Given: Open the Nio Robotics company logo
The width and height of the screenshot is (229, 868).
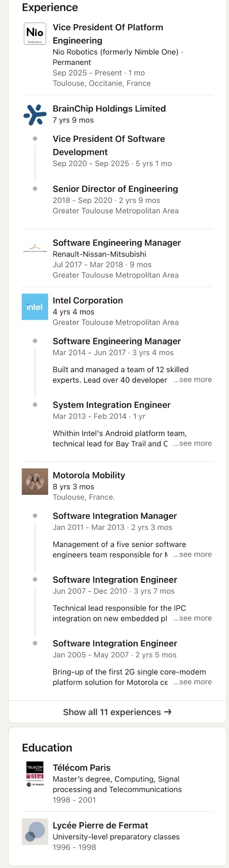Looking at the screenshot, I should [x=35, y=34].
